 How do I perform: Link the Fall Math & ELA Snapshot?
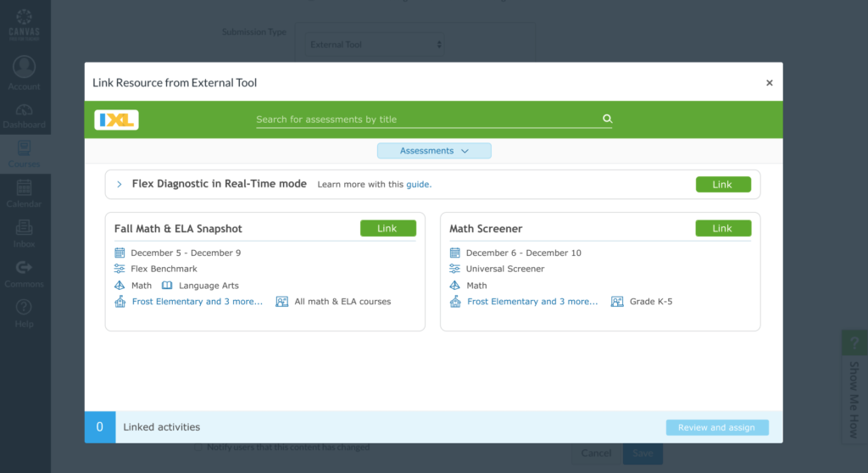[388, 228]
